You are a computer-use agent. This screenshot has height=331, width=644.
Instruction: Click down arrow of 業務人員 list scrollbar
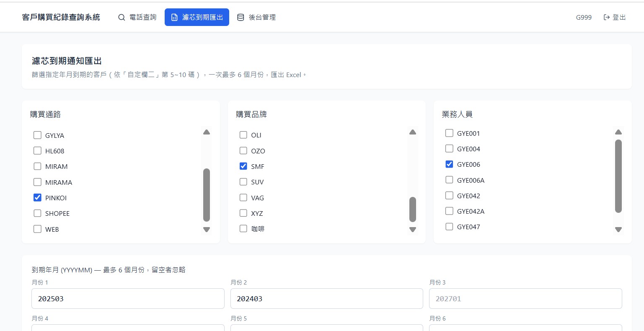click(x=618, y=229)
